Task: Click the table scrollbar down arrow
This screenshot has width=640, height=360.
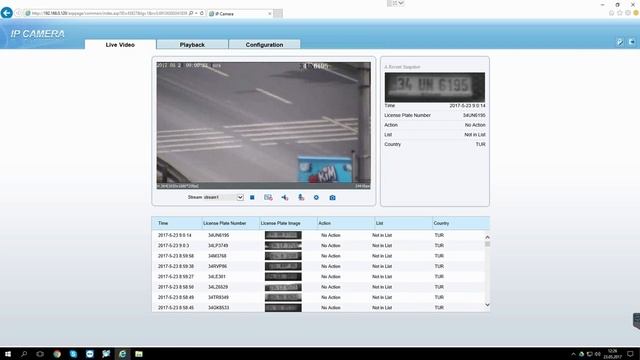Action: (x=487, y=305)
